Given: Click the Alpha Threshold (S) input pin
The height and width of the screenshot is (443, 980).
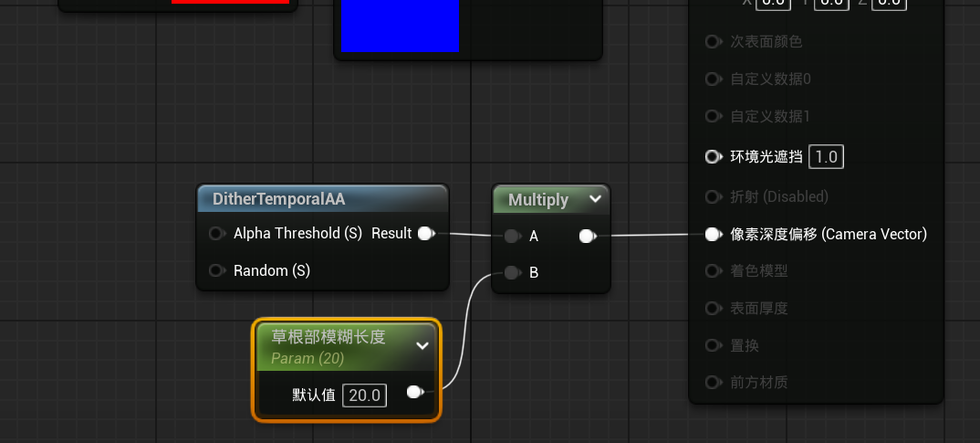Looking at the screenshot, I should (x=216, y=234).
